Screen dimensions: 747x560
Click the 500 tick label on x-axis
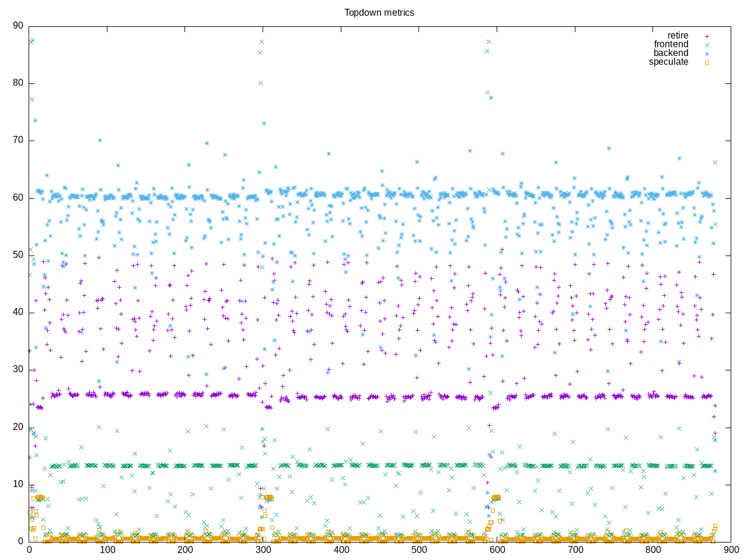[419, 549]
